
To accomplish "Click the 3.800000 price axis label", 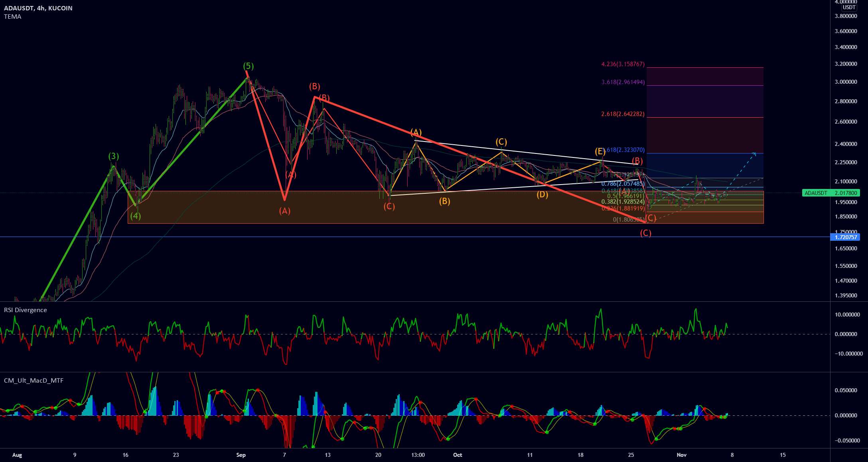I will [846, 16].
